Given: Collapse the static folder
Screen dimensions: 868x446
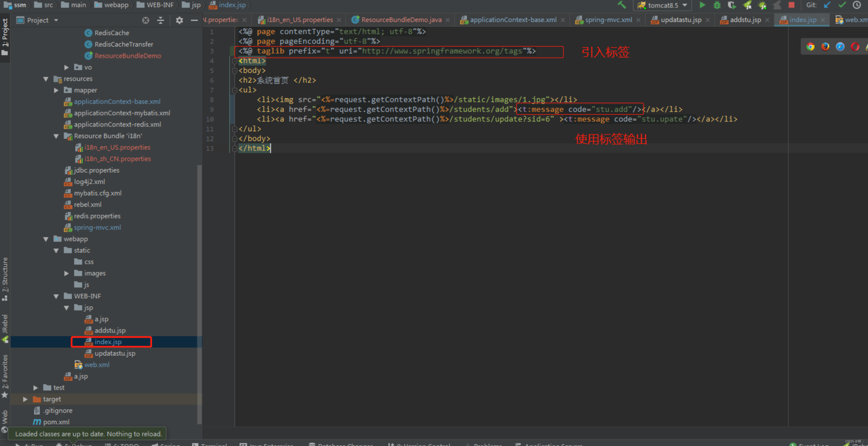Looking at the screenshot, I should click(56, 250).
